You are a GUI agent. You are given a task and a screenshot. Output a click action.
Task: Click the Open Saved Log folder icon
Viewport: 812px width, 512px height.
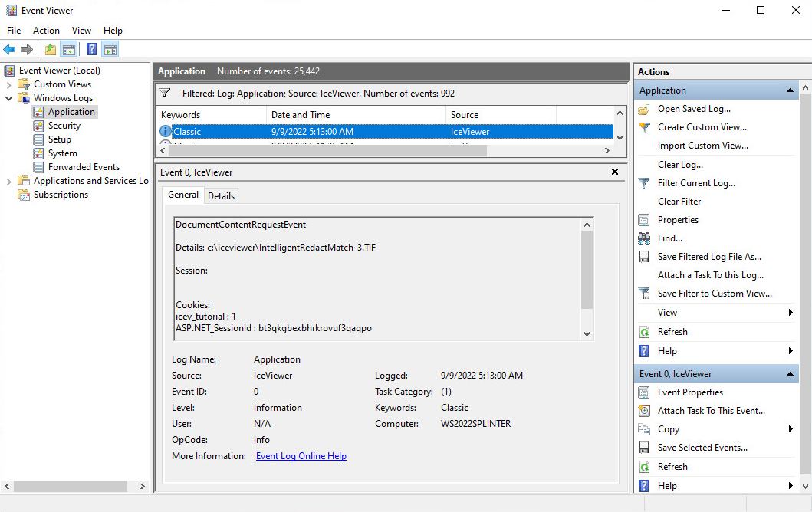(644, 109)
